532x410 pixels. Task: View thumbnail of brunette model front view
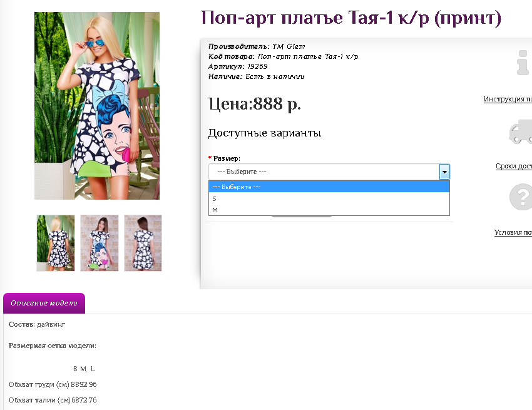100,243
